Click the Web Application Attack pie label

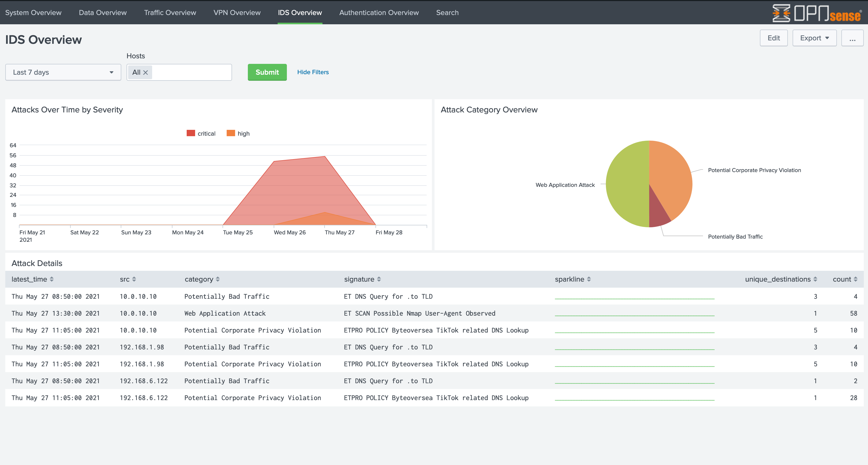(x=565, y=185)
